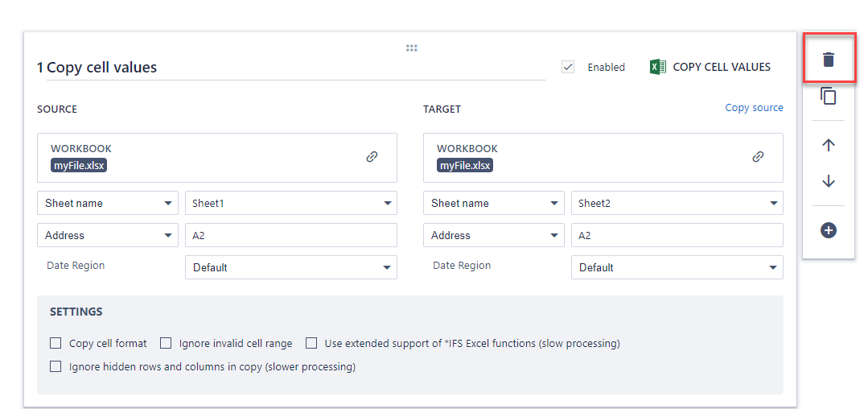Image resolution: width=868 pixels, height=409 pixels.
Task: Open source Date Region Default dropdown
Action: click(290, 267)
